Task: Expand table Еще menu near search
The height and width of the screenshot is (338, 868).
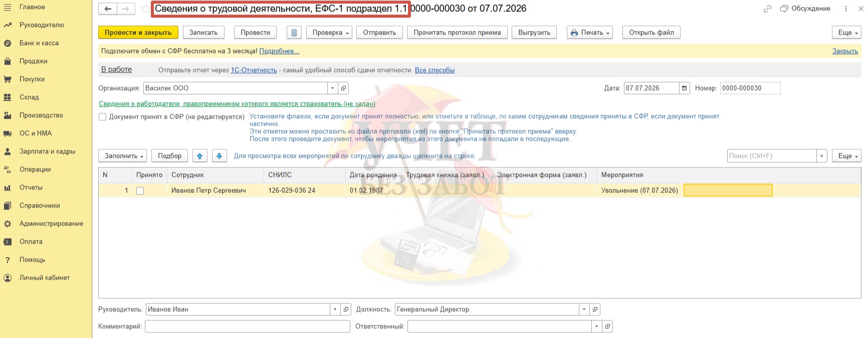Action: pos(846,156)
